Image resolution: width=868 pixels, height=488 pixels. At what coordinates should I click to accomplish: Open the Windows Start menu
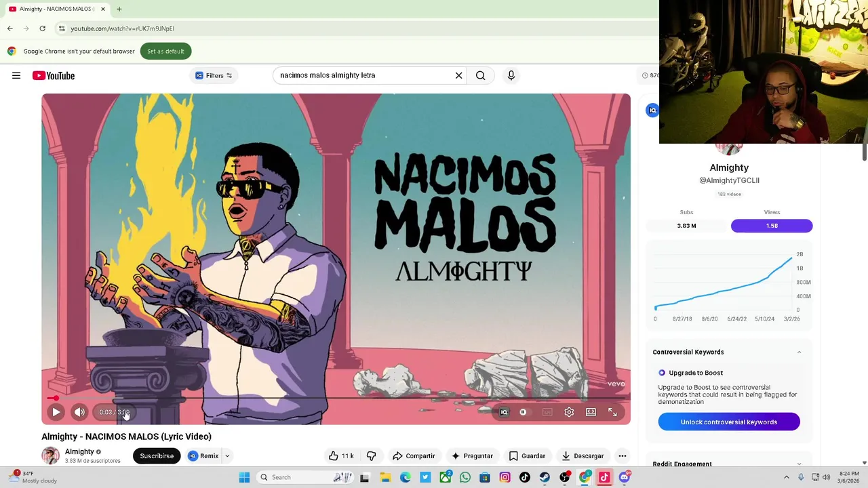coord(244,477)
